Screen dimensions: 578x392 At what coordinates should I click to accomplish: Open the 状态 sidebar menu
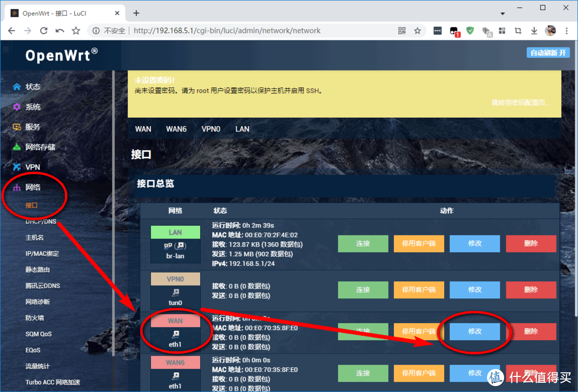click(x=33, y=87)
